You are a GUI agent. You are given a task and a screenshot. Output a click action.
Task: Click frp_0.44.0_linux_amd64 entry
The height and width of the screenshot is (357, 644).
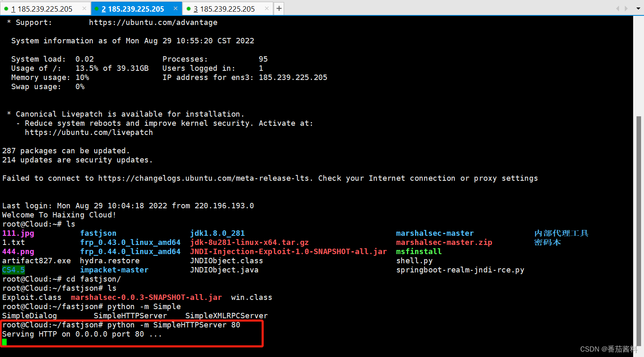[x=130, y=252]
